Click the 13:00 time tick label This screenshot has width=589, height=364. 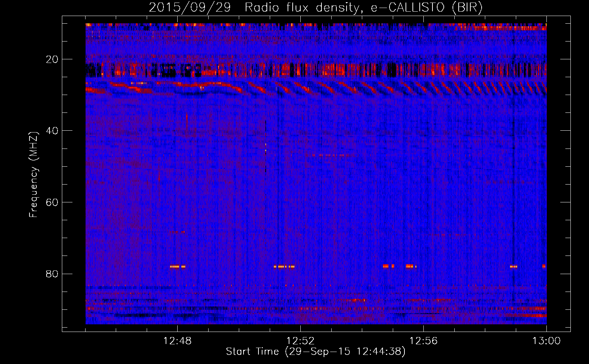(546, 341)
